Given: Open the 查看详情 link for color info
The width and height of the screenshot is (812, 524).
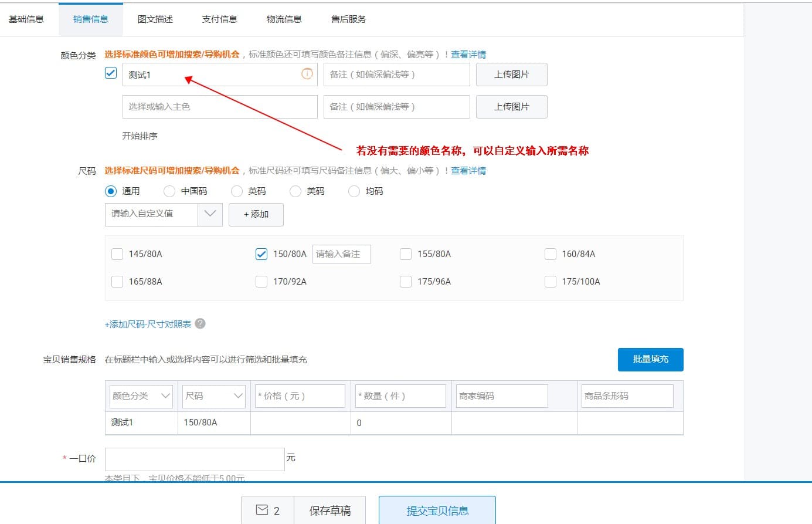Looking at the screenshot, I should [468, 54].
